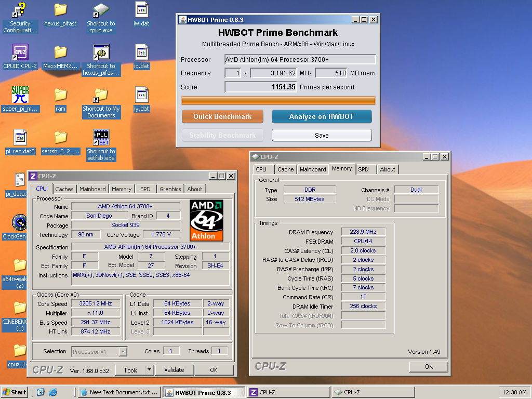532x399 pixels.
Task: Select the Cache tab in CPU-Z 1.49 window
Action: coord(286,169)
